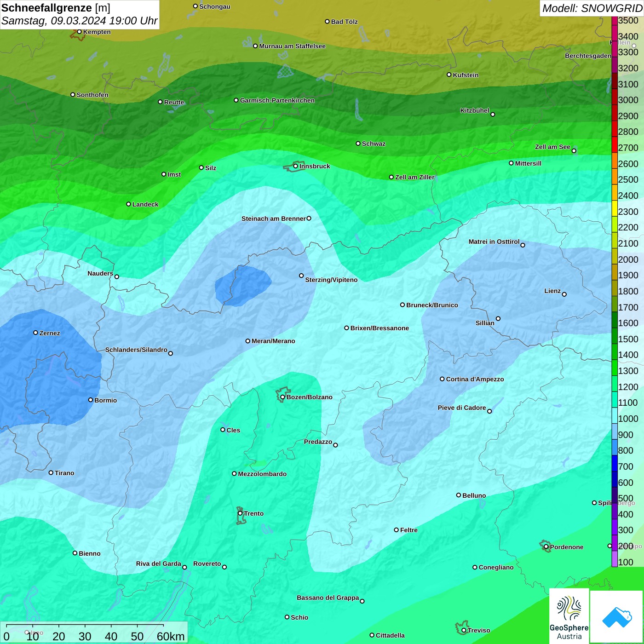Click the Bassano del Grappa label
Image resolution: width=644 pixels, height=644 pixels.
pos(328,598)
